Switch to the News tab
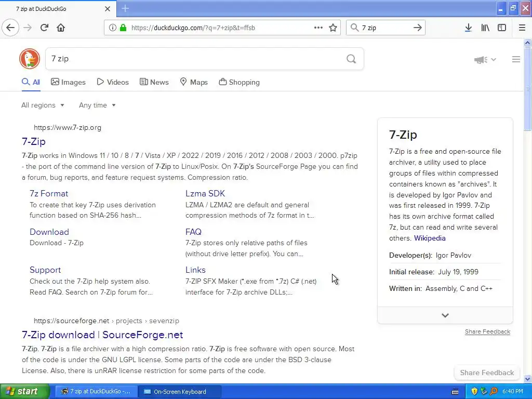This screenshot has width=532, height=399. coord(154,82)
